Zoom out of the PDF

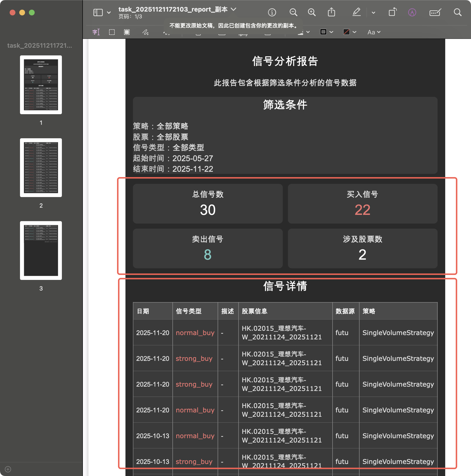(x=293, y=12)
